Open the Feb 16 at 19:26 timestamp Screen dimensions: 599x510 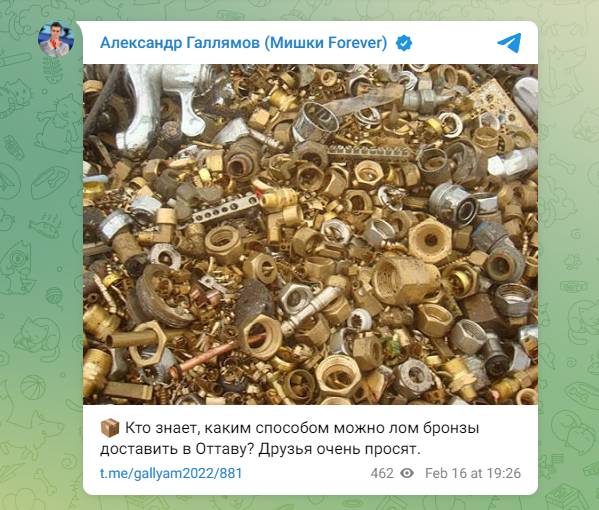[x=473, y=473]
